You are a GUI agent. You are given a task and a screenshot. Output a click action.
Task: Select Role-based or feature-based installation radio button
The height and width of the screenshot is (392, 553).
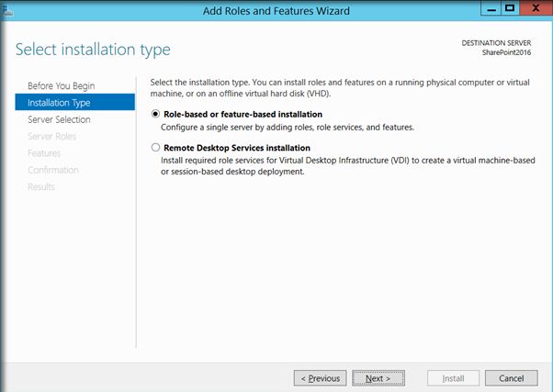point(156,115)
